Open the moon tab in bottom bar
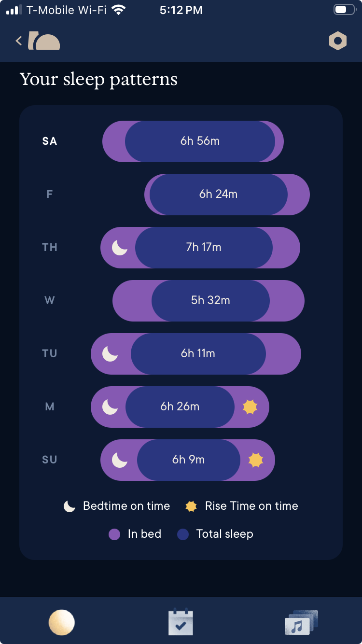This screenshot has height=644, width=362. tap(62, 622)
